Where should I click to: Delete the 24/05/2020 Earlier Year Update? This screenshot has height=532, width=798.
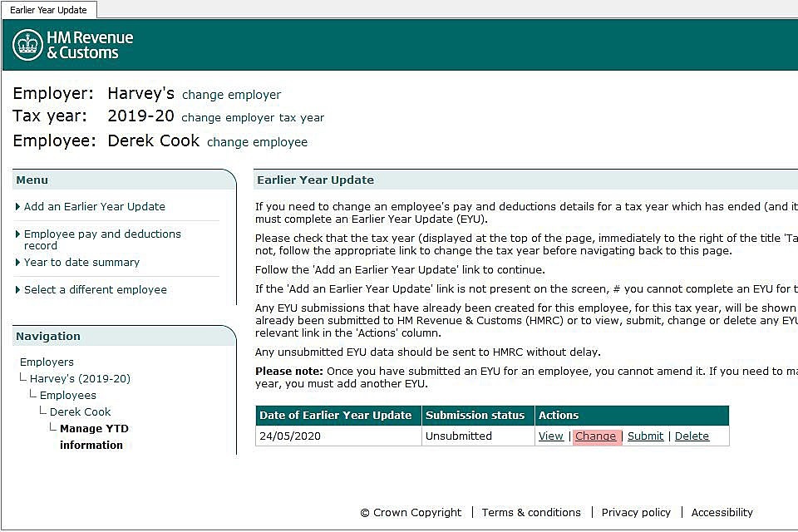click(692, 436)
